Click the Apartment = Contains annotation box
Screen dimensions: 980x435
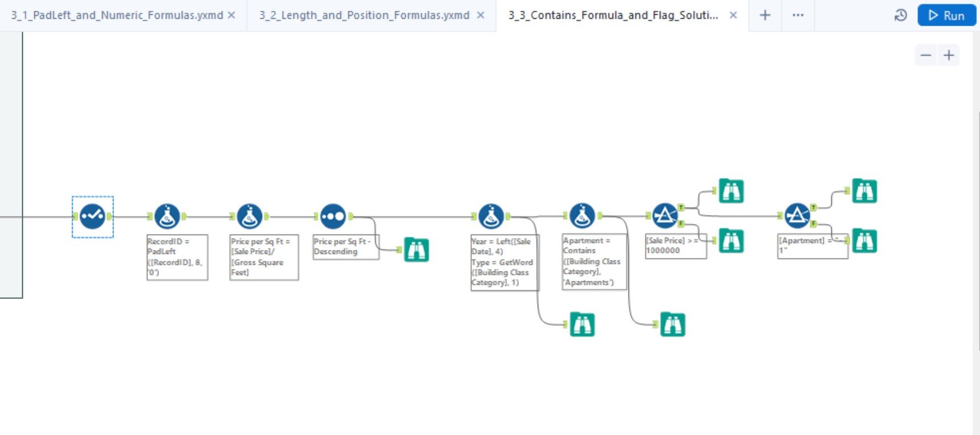594,262
